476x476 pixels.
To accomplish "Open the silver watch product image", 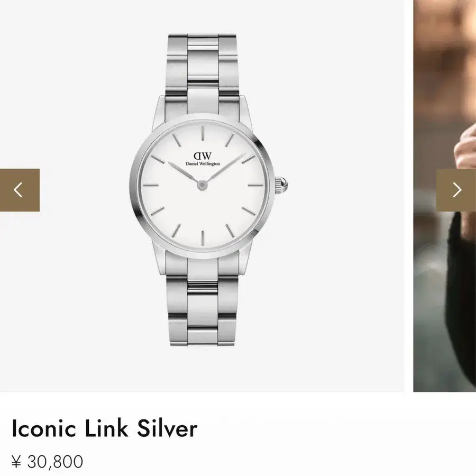I will [209, 190].
